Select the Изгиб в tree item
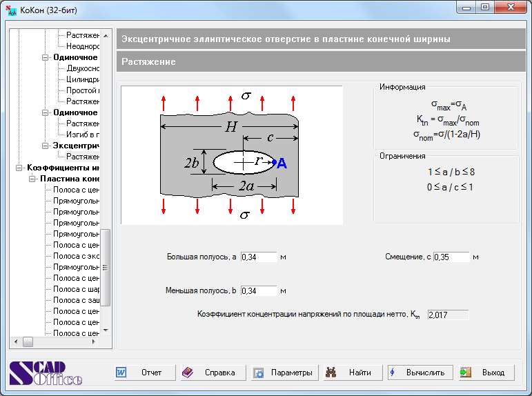The height and width of the screenshot is (396, 532). point(83,135)
